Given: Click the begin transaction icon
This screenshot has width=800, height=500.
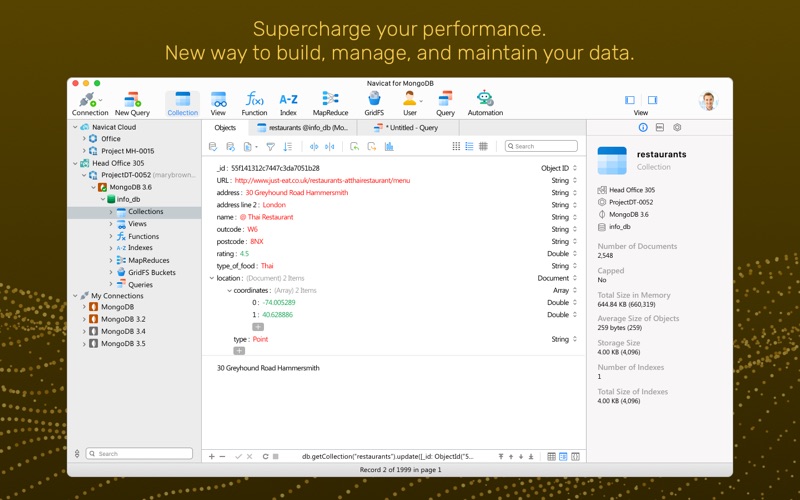Looking at the screenshot, I should click(213, 146).
